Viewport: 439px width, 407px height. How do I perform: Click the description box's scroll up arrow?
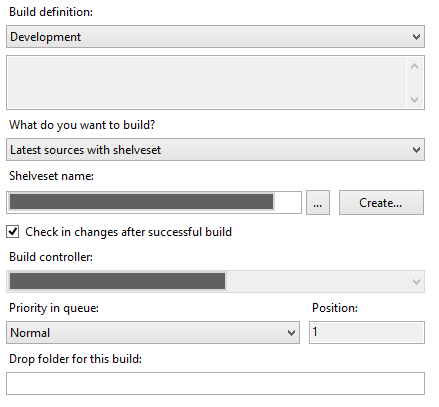(x=414, y=66)
